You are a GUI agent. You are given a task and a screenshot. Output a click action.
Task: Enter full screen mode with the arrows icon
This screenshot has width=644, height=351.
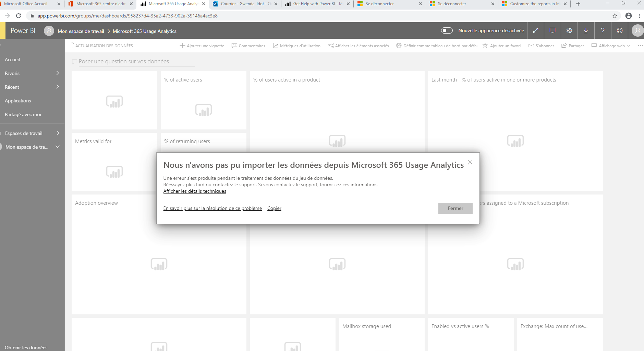pyautogui.click(x=536, y=30)
